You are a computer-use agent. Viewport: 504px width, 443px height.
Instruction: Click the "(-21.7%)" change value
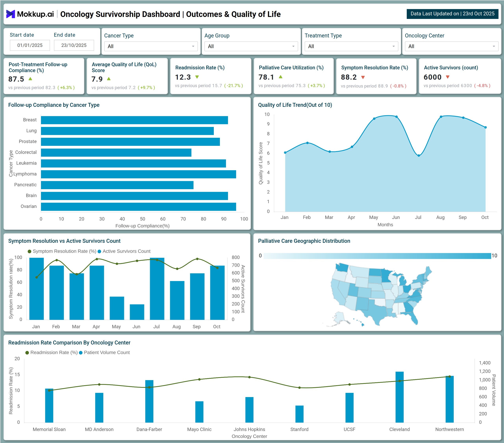tap(233, 86)
